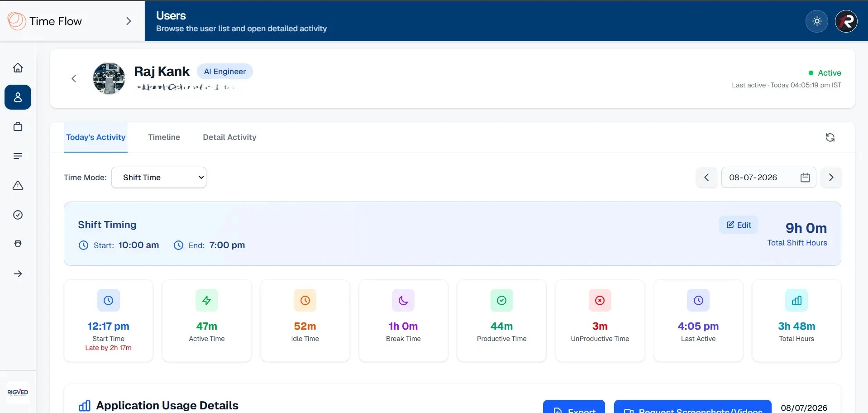Click the UnProductive Time cross icon
868x413 pixels.
tap(600, 300)
